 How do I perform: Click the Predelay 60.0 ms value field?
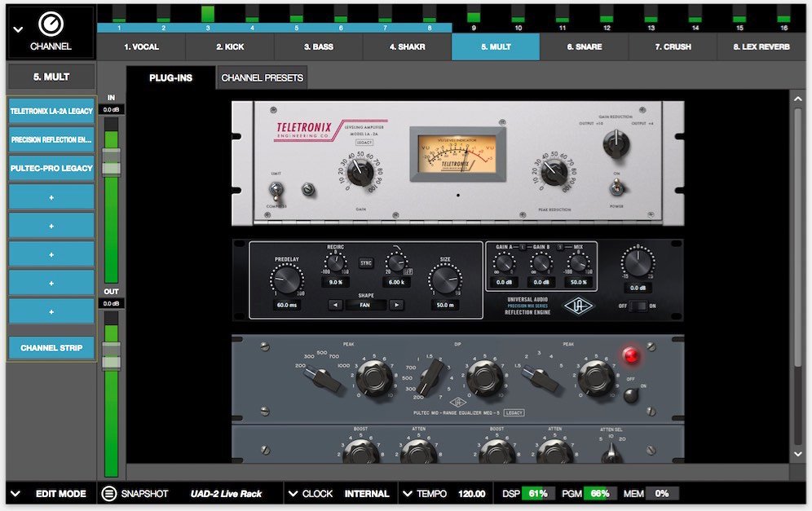pyautogui.click(x=286, y=305)
